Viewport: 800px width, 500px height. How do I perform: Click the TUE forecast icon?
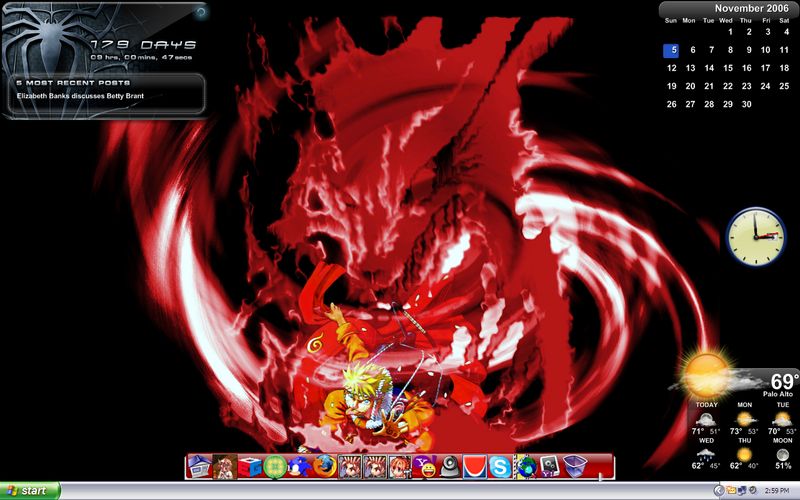[x=782, y=419]
